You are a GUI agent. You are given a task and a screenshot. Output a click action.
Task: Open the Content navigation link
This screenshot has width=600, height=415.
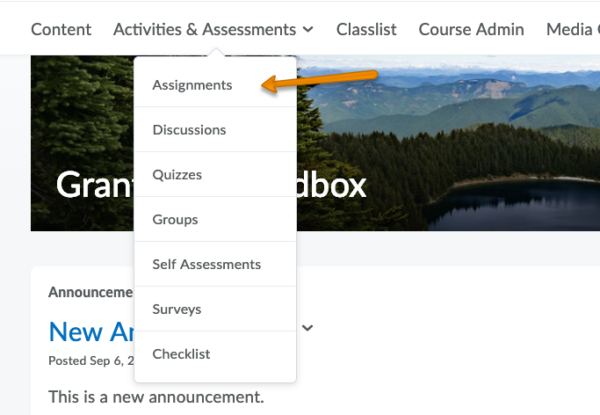point(61,29)
